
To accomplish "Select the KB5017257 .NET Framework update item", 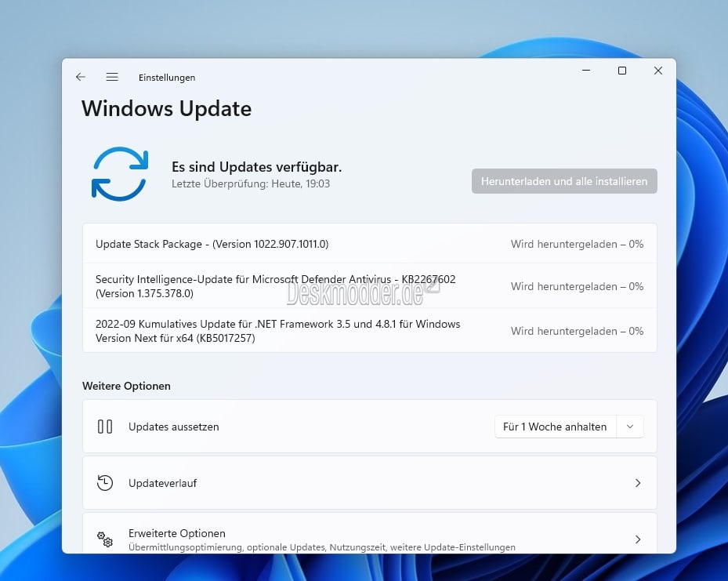I will point(370,331).
